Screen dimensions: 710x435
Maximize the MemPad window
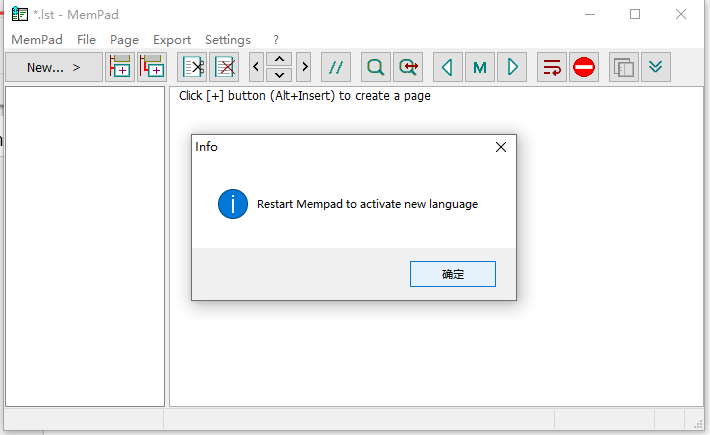(x=635, y=14)
